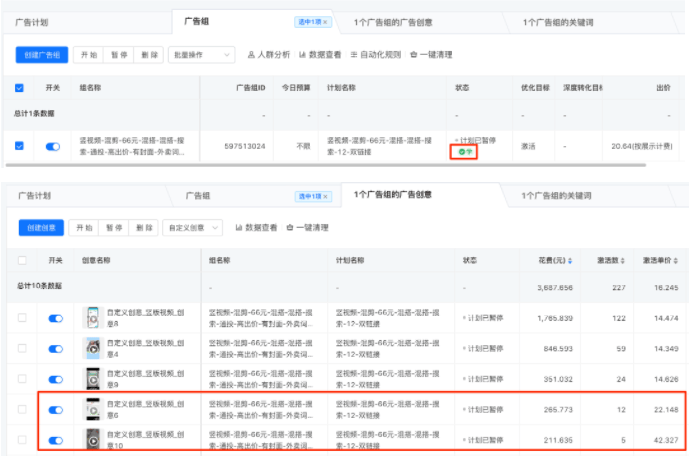Viewport: 696px width, 458px height.
Task: Select 1个广告组的广告创意 tab in lower panel
Action: (x=393, y=194)
